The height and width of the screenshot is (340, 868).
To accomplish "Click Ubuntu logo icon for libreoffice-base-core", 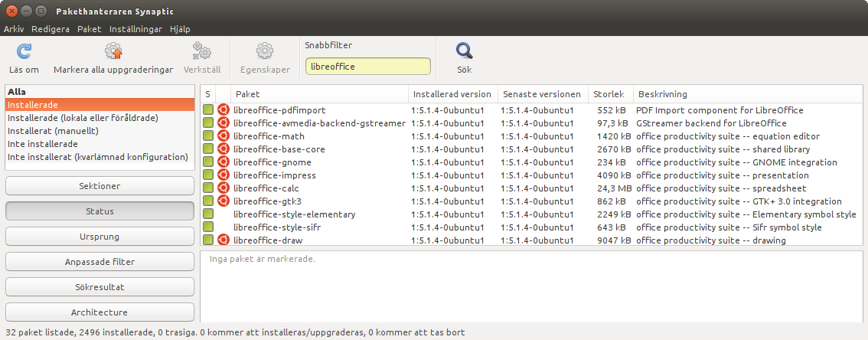I will 223,149.
